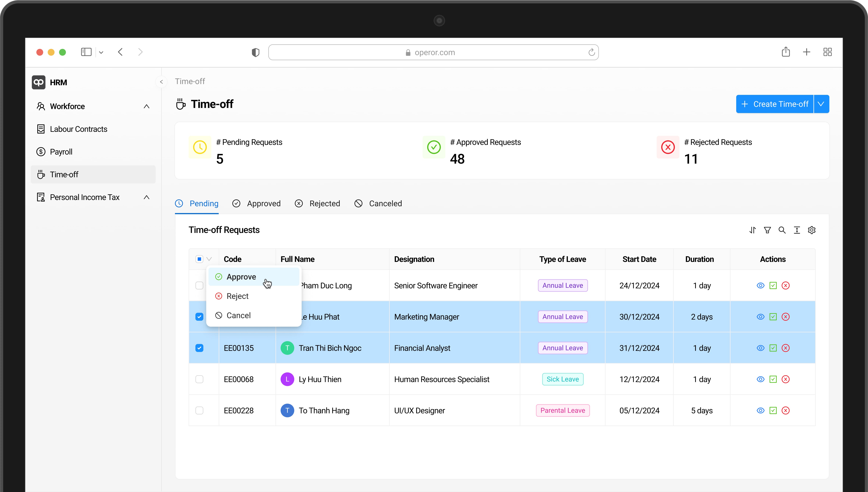Click the privacy shield icon

(x=255, y=52)
